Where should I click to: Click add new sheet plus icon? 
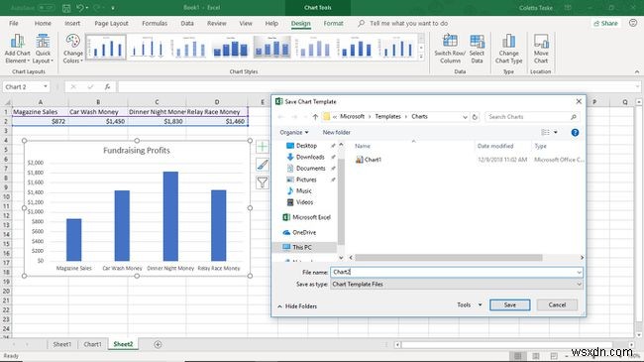point(158,345)
